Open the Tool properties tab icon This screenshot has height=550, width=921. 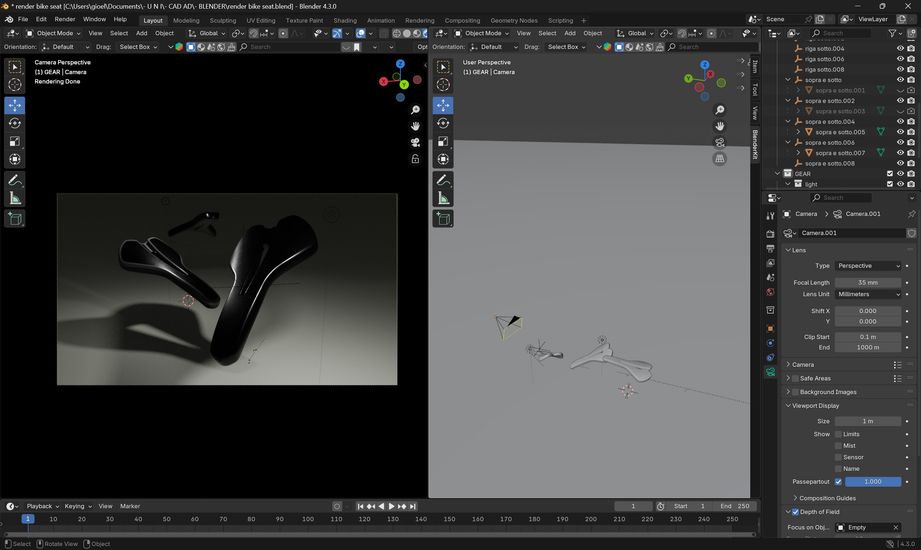point(770,216)
